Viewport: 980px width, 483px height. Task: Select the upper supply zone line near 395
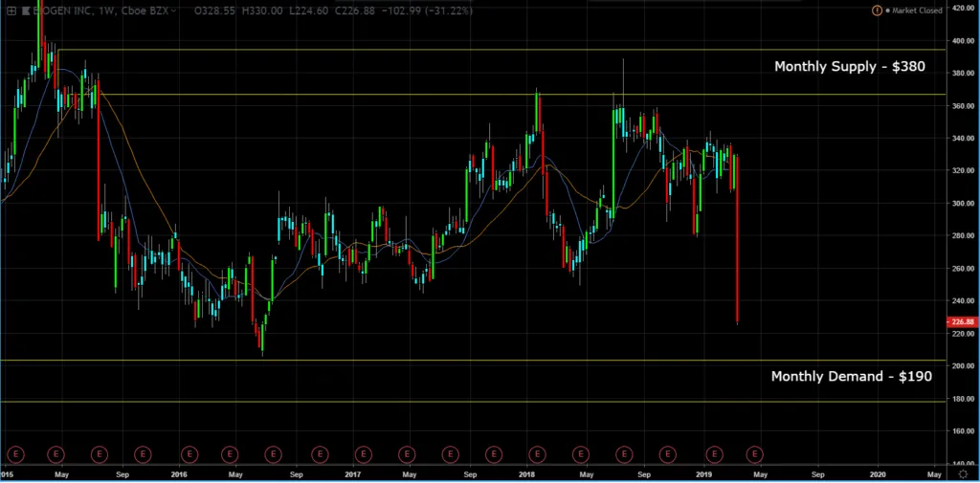pos(501,50)
